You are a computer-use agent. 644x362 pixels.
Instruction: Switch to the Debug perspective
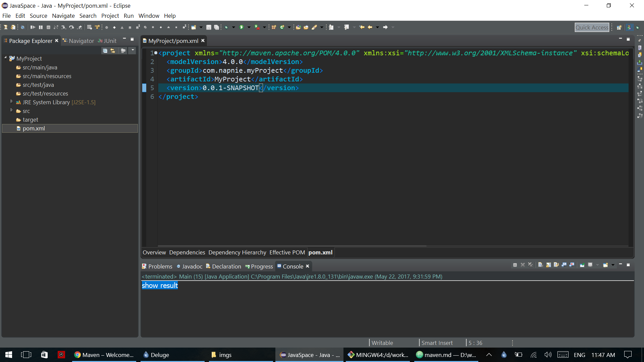[x=637, y=27]
